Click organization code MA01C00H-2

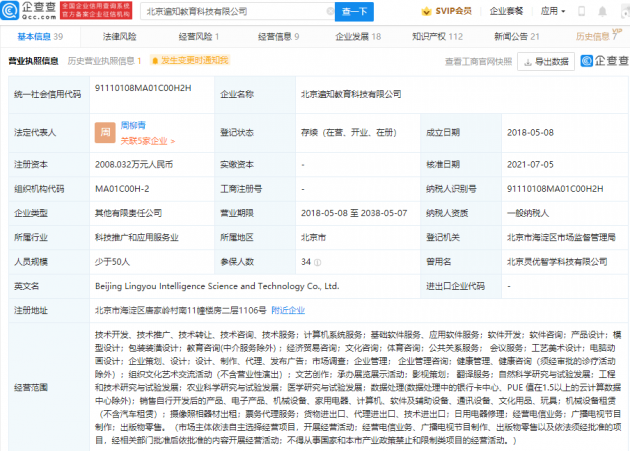pos(122,189)
